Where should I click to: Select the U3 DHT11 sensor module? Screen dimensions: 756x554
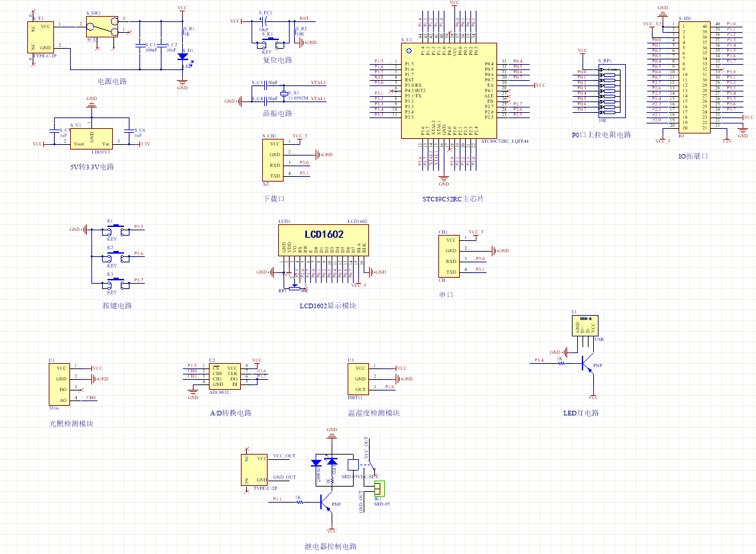[358, 379]
